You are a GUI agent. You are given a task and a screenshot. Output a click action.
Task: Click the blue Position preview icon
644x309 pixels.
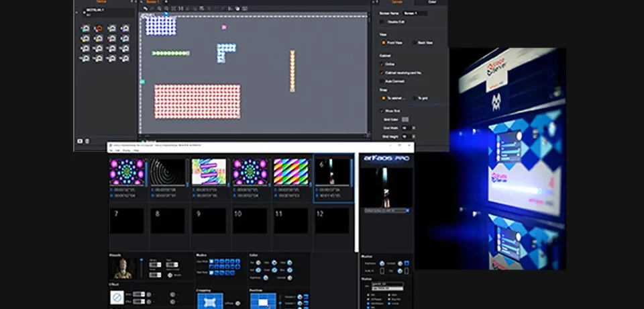click(262, 301)
